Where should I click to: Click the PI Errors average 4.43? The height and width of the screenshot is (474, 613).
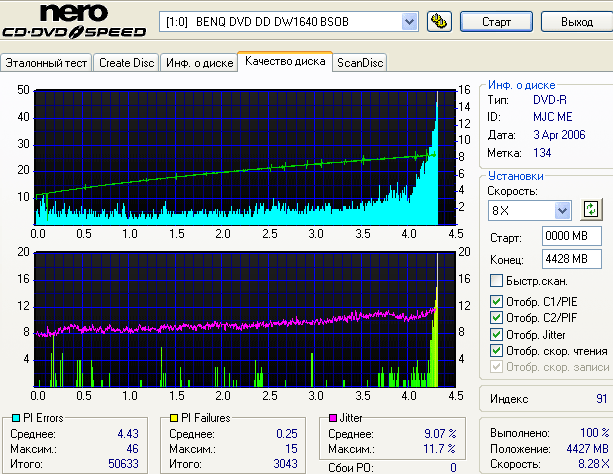128,433
